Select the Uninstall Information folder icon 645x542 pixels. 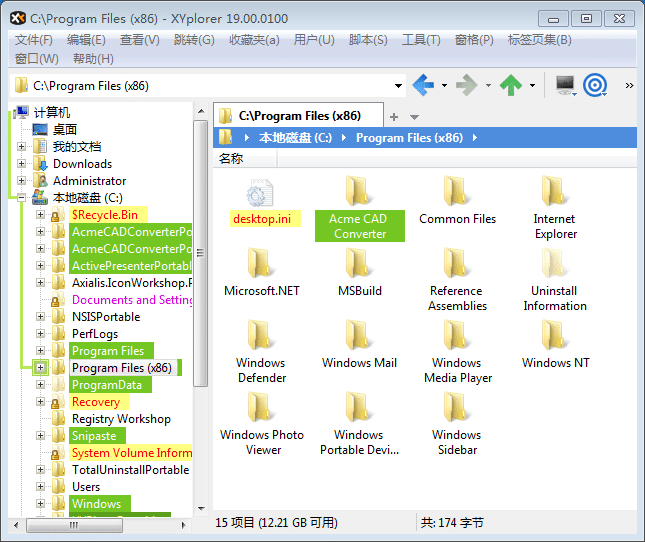555,263
